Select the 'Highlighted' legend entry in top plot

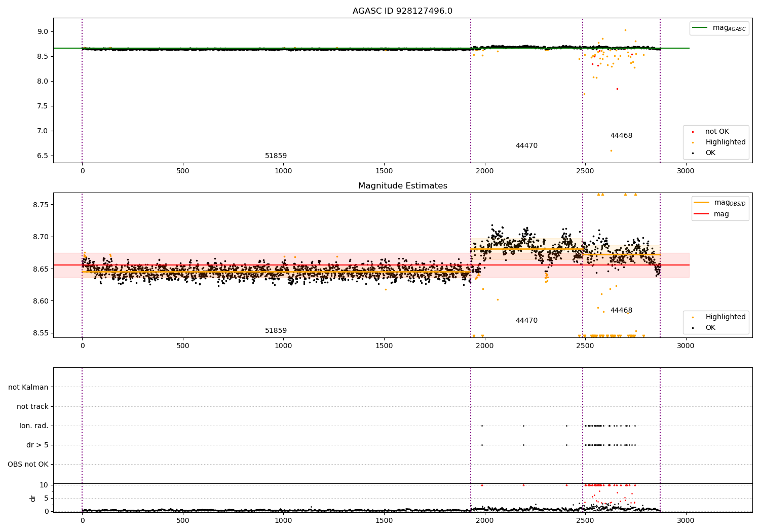[718, 142]
